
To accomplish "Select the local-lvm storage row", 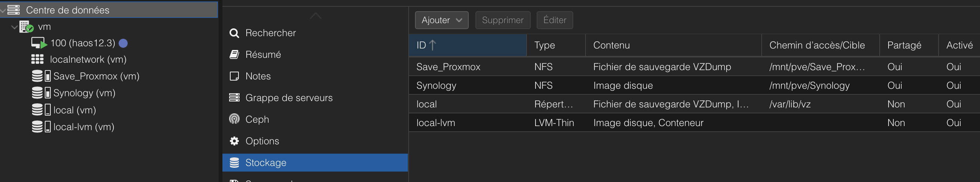I will click(436, 123).
